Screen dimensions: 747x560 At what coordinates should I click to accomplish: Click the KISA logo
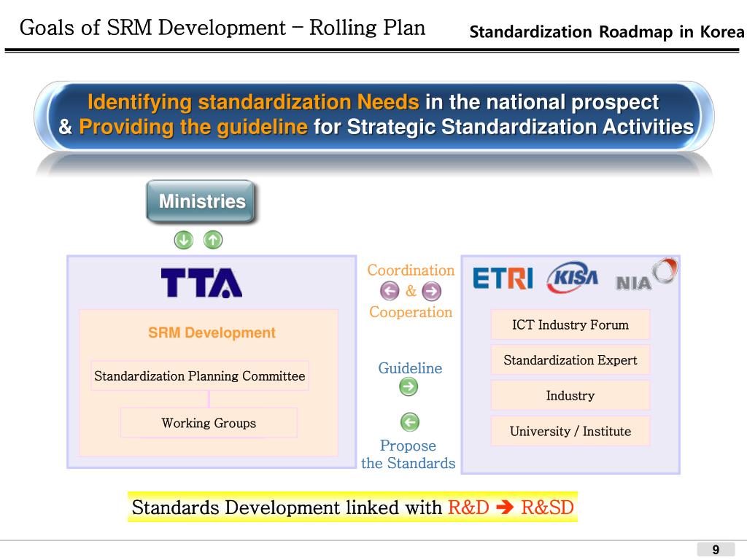573,276
